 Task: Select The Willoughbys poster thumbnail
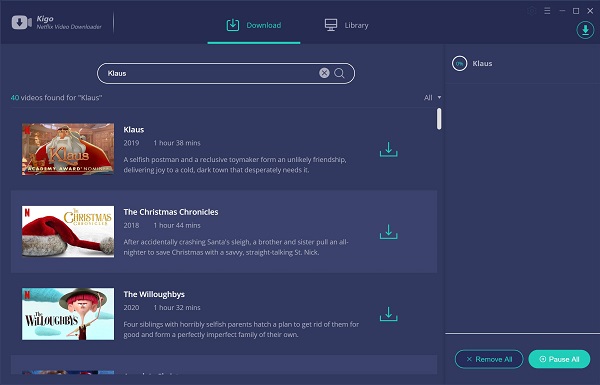[68, 314]
